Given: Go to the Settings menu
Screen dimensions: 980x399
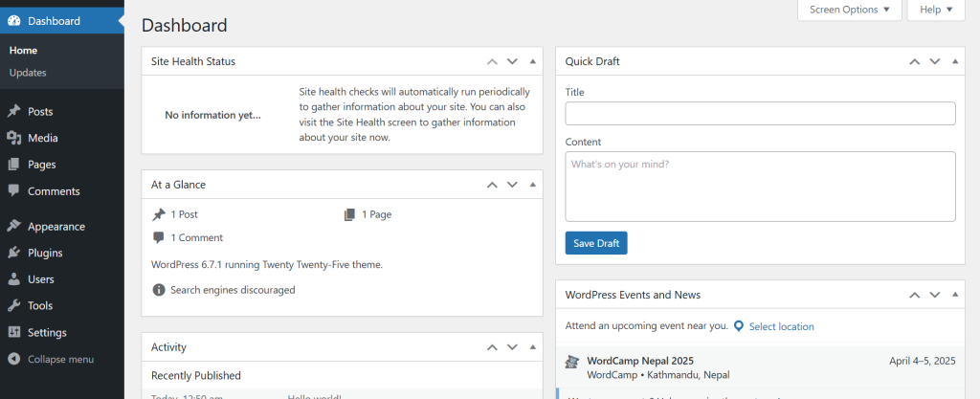Looking at the screenshot, I should [x=47, y=333].
